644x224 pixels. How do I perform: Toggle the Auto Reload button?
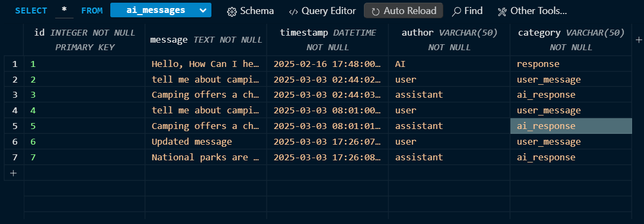(x=403, y=11)
